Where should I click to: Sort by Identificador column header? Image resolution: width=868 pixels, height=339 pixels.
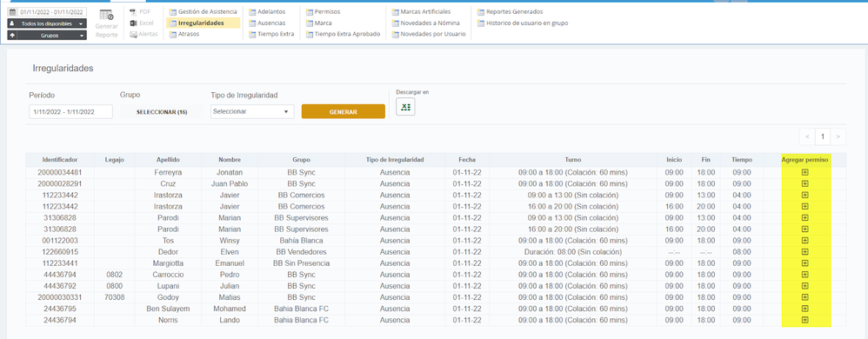pyautogui.click(x=60, y=160)
